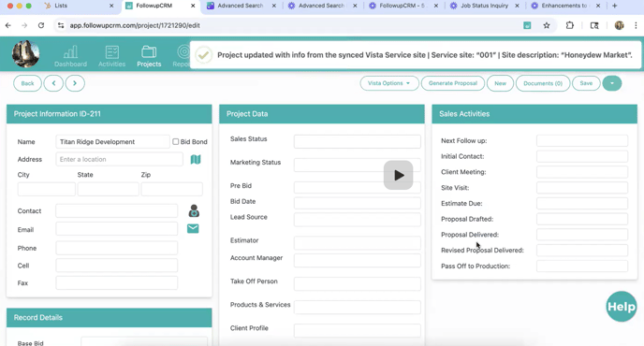
Task: Click the browser back arrow
Action: click(x=8, y=25)
